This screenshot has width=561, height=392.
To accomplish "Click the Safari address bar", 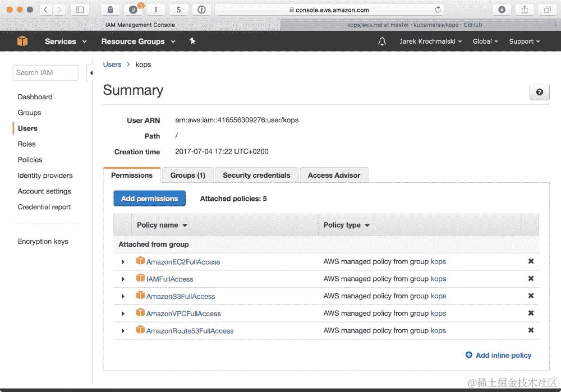I will 329,10.
